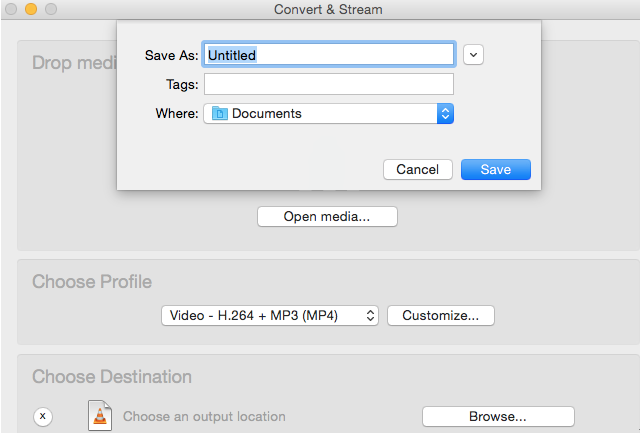
Task: Click the Convert & Stream window title
Action: (327, 9)
